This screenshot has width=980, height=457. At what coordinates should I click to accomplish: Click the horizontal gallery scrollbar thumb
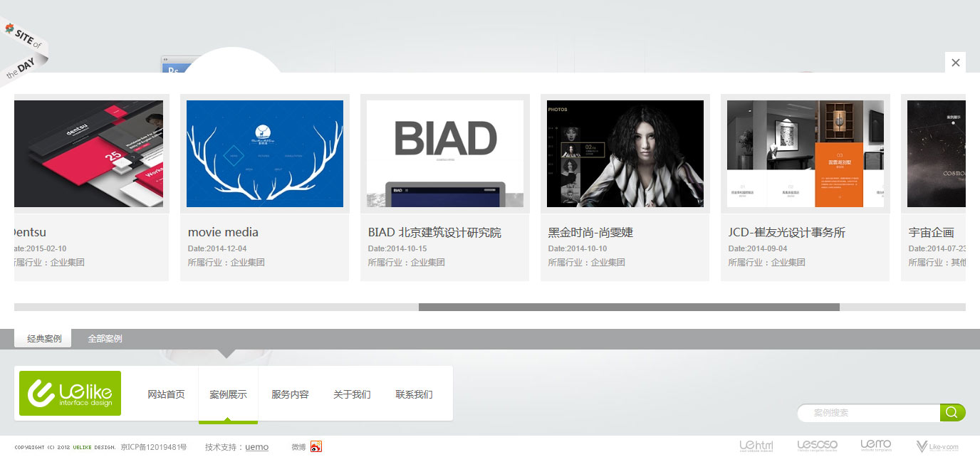click(629, 308)
